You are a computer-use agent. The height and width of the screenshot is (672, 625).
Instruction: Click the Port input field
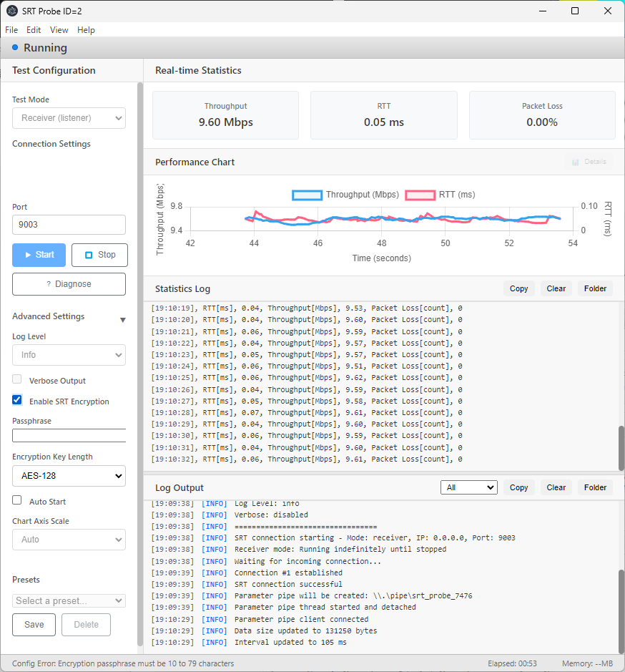pyautogui.click(x=69, y=225)
